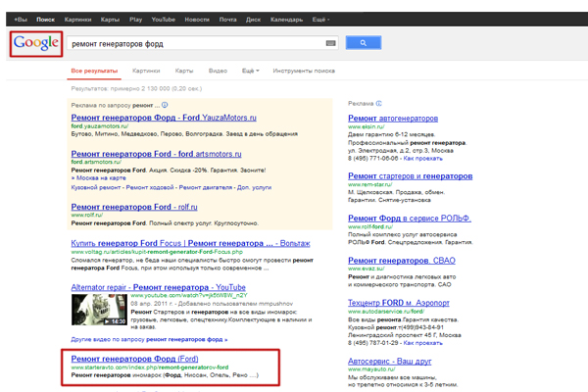Open Доп. услуги sitelink
The width and height of the screenshot is (588, 392).
[254, 187]
